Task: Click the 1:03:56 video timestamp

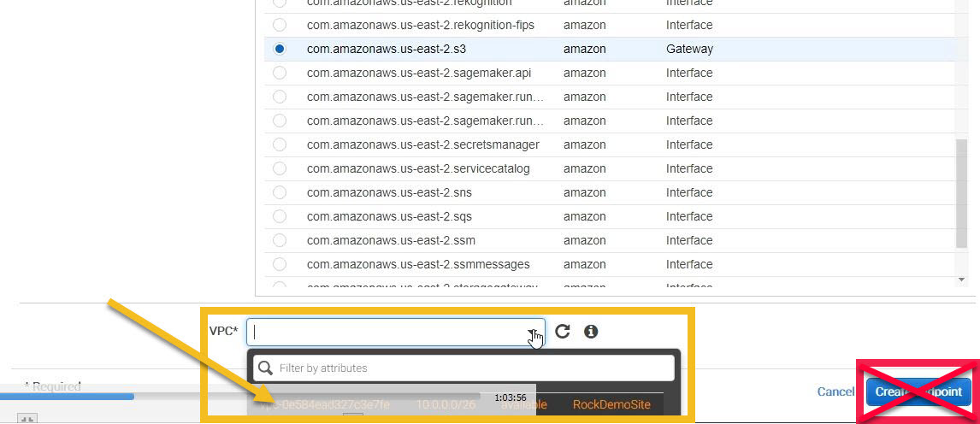Action: point(510,397)
